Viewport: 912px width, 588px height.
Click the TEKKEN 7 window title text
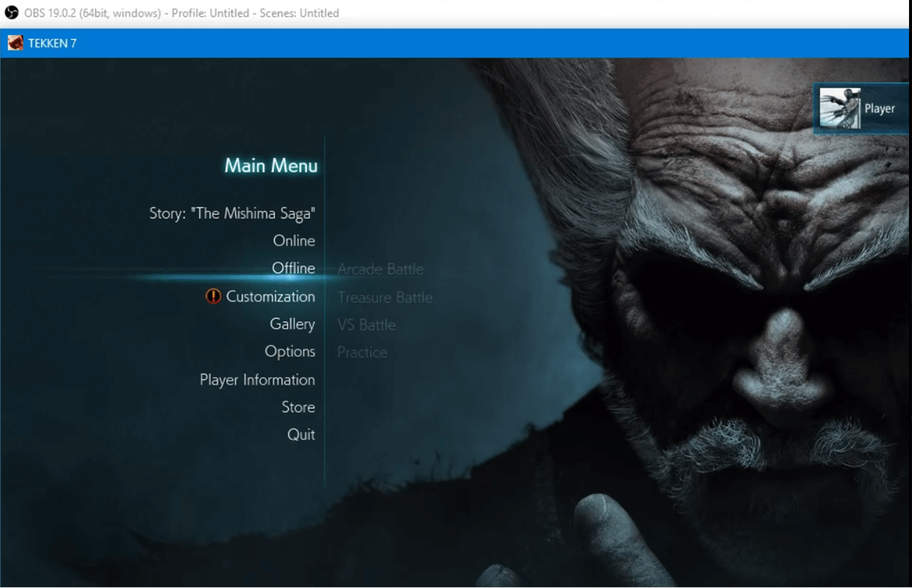point(52,43)
